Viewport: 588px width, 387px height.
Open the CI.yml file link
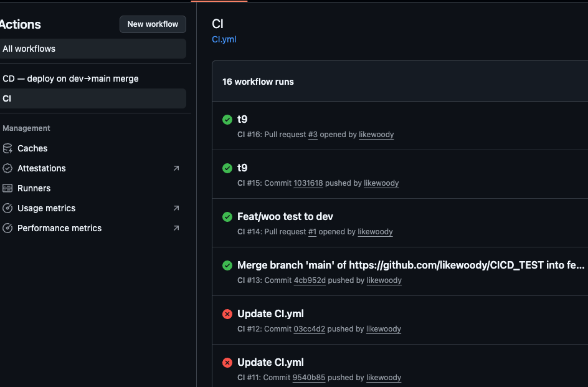tap(224, 39)
